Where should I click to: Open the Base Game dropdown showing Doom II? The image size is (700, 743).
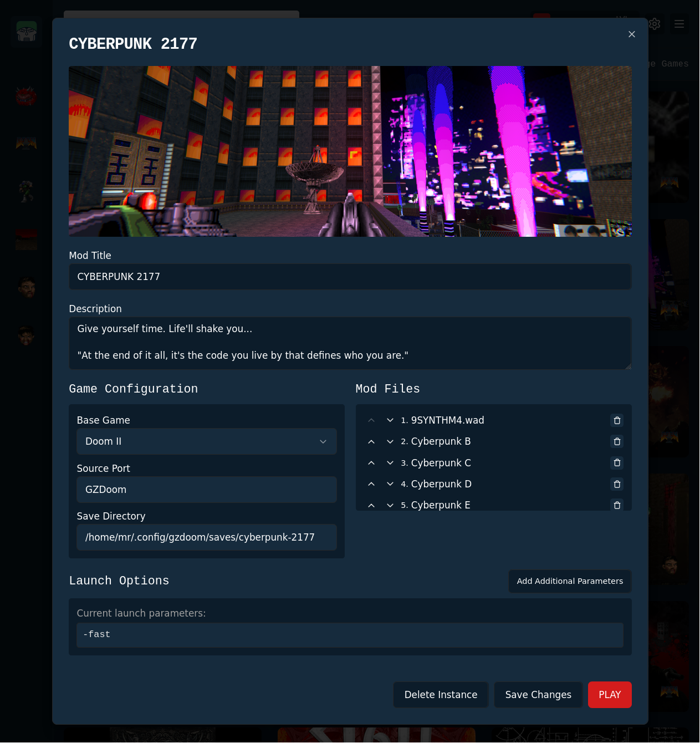(x=207, y=441)
